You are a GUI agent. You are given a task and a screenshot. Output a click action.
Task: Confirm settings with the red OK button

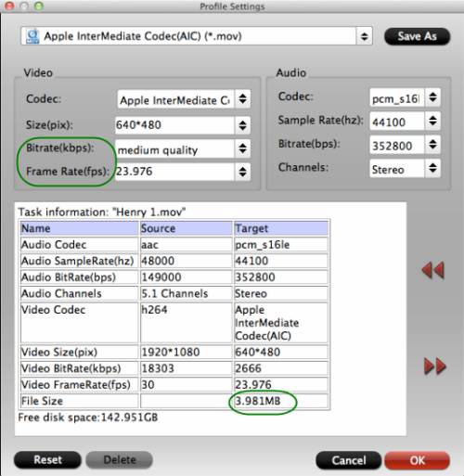tap(417, 460)
